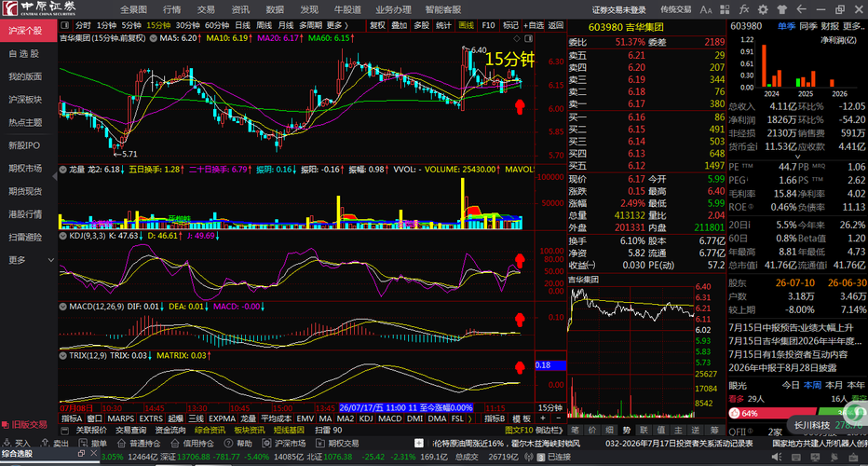Screen dimensions: 868x466
Task: Click the 传统交易 button
Action: pos(675,9)
